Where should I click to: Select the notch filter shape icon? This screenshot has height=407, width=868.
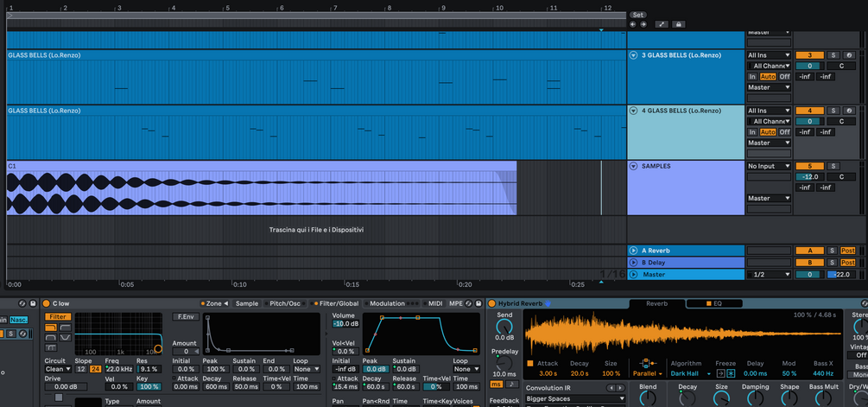pyautogui.click(x=66, y=337)
